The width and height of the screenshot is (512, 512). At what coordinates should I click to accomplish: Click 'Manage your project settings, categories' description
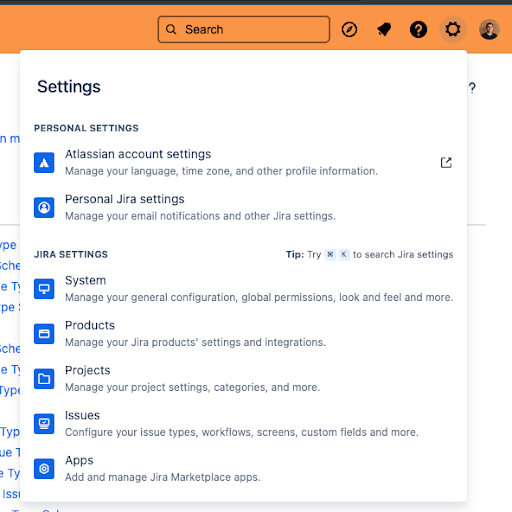click(192, 387)
